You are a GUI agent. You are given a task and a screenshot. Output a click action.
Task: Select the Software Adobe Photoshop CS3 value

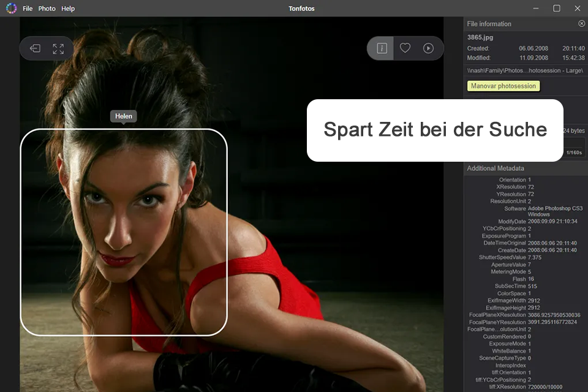(555, 211)
